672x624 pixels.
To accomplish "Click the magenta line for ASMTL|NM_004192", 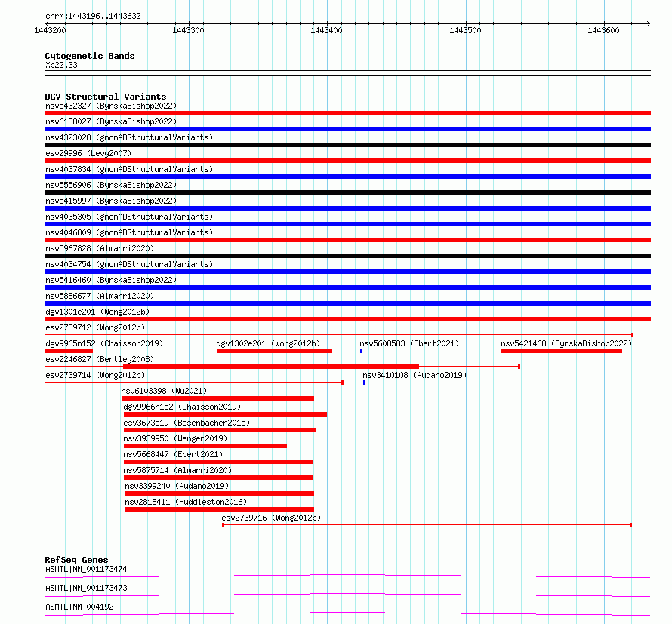I will [347, 613].
